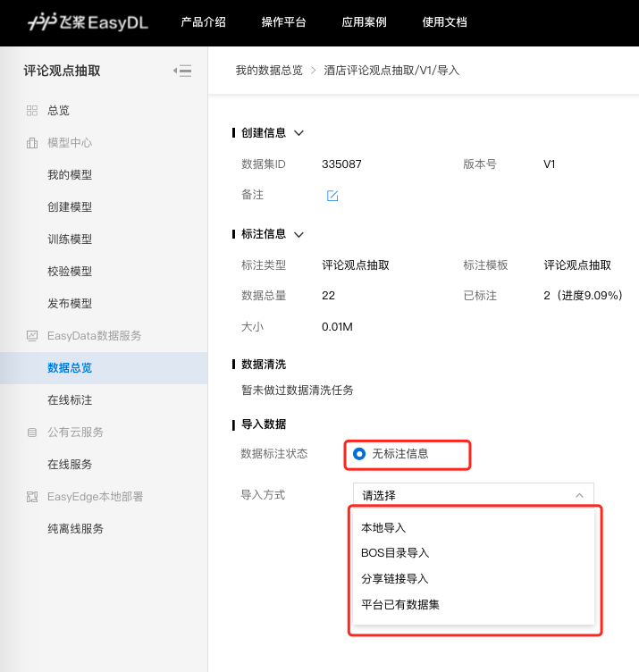Open 校验模型 in the sidebar

70,272
